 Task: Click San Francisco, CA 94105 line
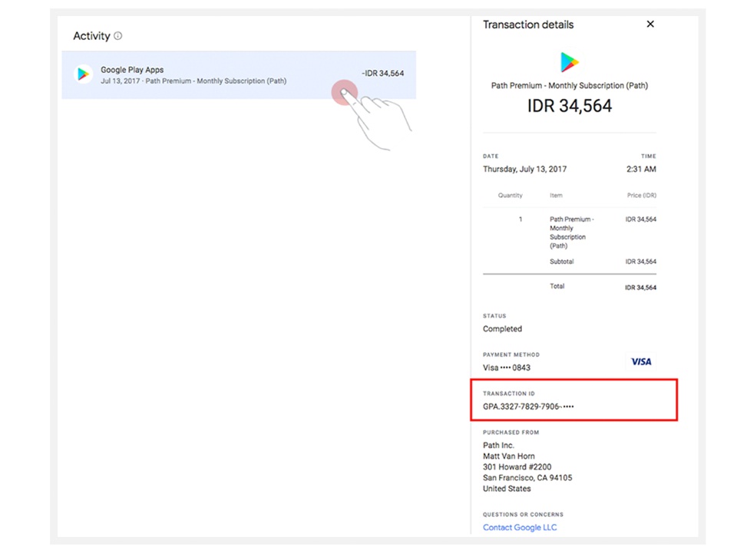pos(527,477)
